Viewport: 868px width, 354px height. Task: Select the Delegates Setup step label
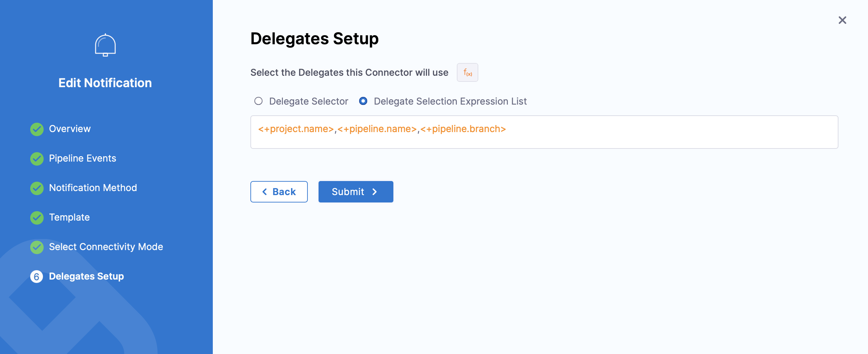[x=86, y=276]
